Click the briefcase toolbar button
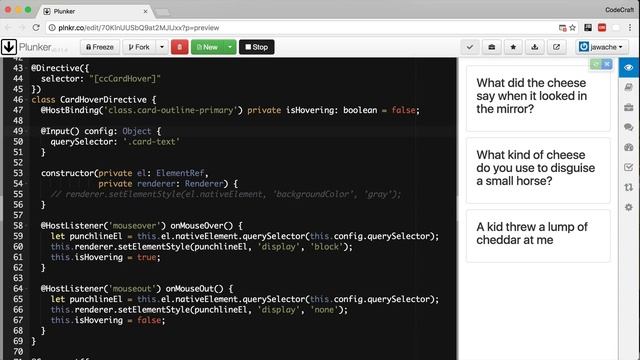This screenshot has width=640, height=360. click(x=491, y=47)
